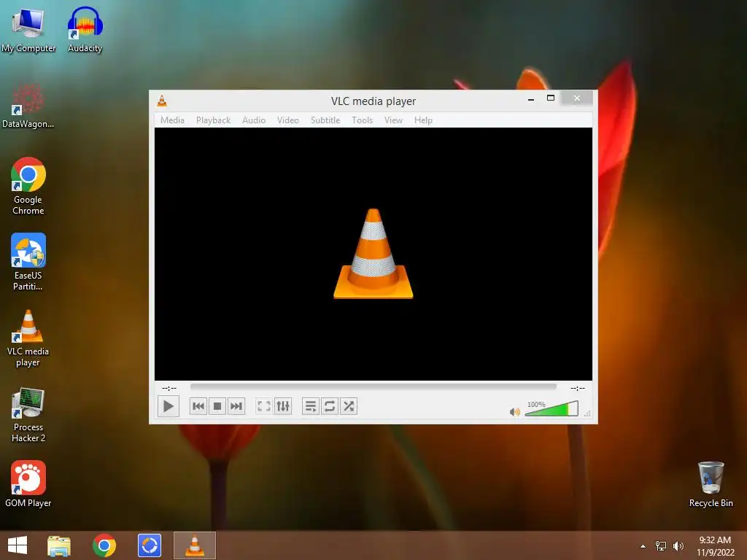Open the network tray icon
The width and height of the screenshot is (747, 560).
click(x=661, y=546)
